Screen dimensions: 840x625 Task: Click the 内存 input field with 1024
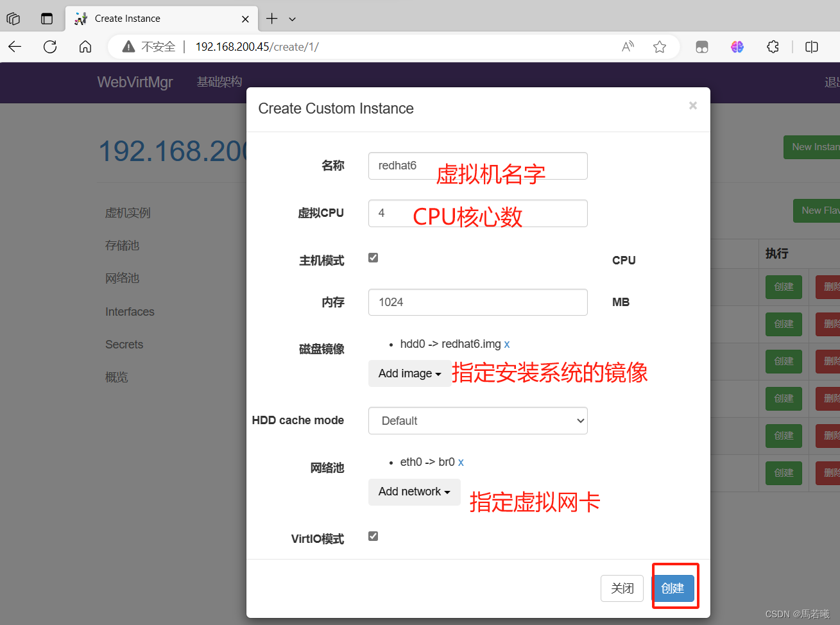(478, 302)
